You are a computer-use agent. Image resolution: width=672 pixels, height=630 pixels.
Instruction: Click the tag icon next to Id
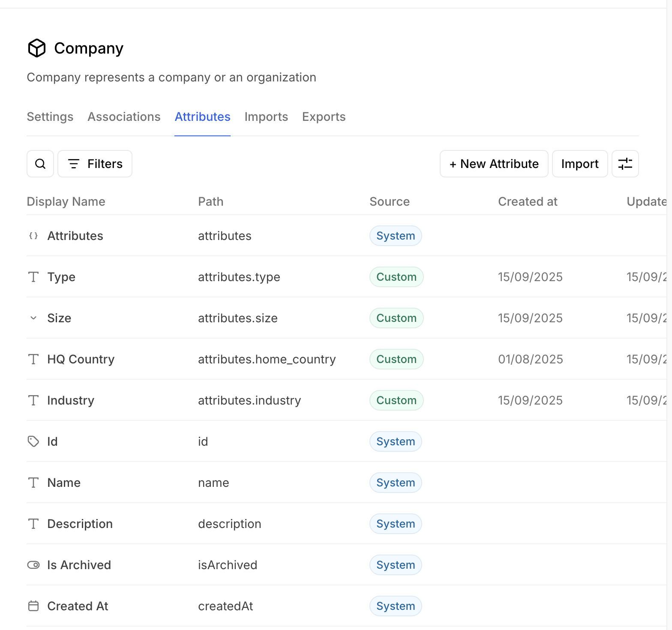pyautogui.click(x=33, y=441)
